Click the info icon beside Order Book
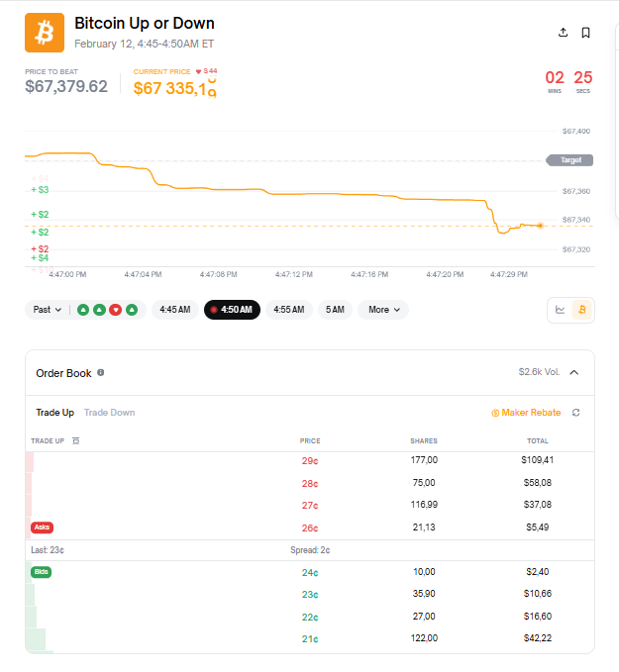 100,372
